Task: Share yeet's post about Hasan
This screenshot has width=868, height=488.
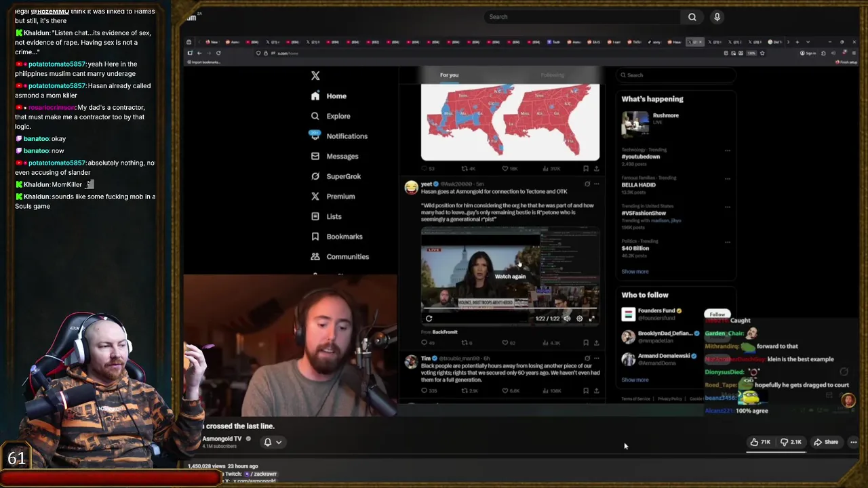Action: [x=597, y=343]
